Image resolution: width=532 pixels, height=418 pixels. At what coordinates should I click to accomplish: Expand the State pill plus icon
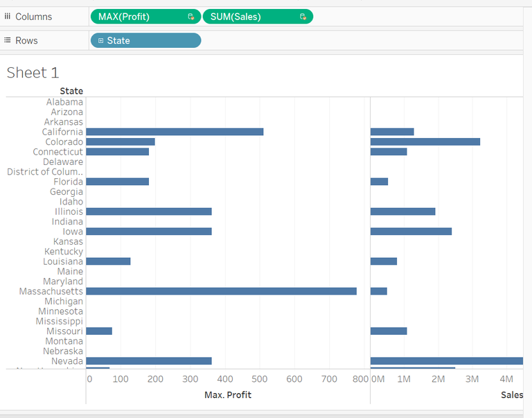pyautogui.click(x=100, y=40)
